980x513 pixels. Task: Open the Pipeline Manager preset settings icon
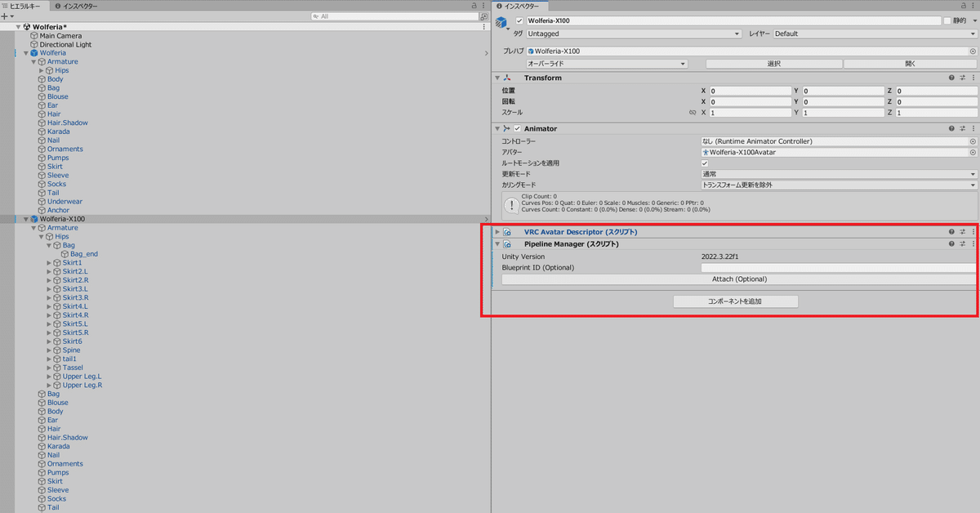pos(962,243)
